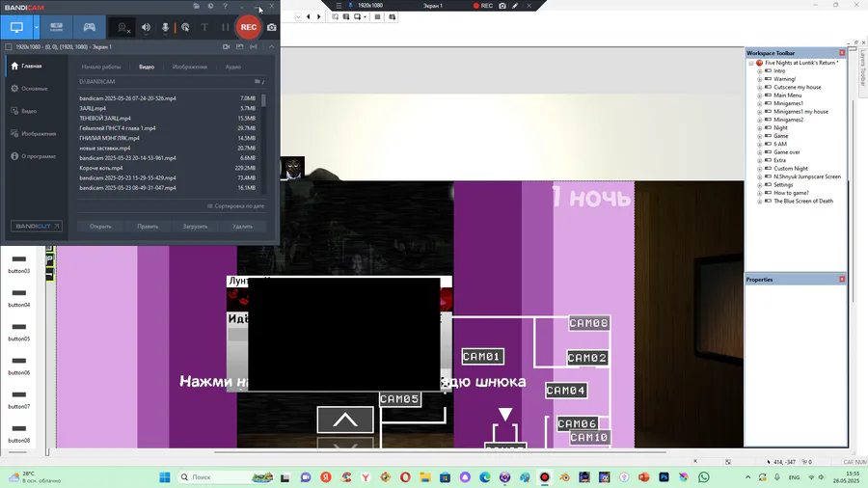The width and height of the screenshot is (868, 488).
Task: Take a screenshot with camera icon
Action: click(x=272, y=27)
